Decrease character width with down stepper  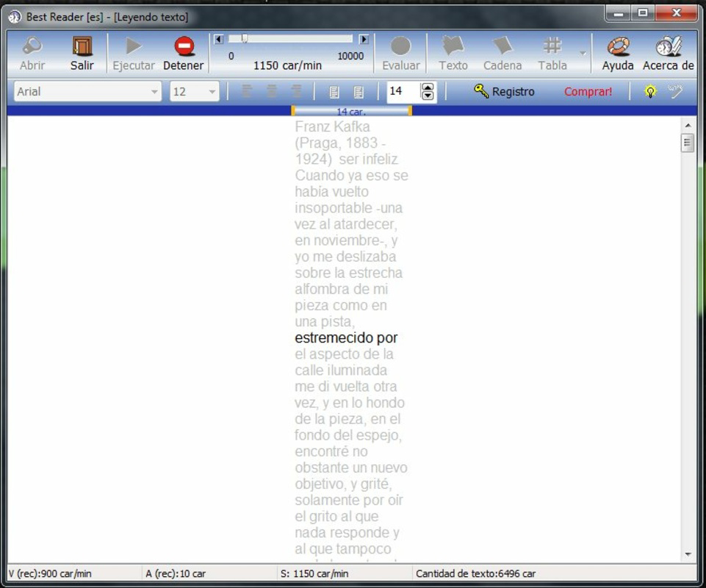click(428, 96)
